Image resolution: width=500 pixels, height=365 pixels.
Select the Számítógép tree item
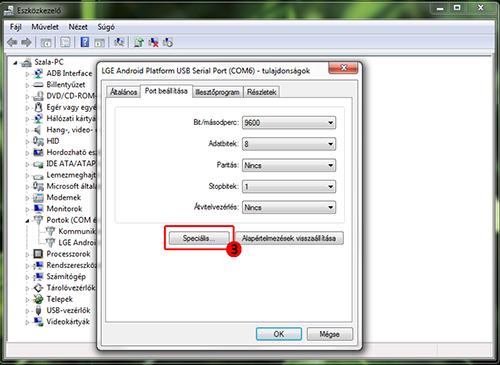(x=66, y=277)
